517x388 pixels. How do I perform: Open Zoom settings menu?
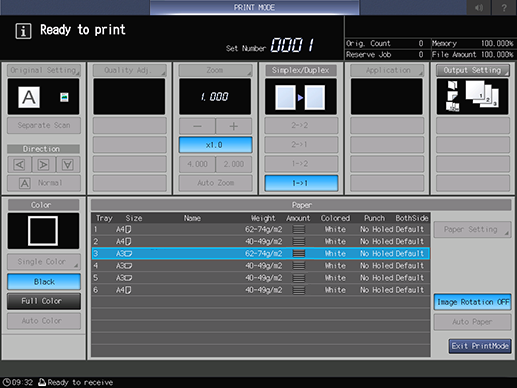tap(215, 70)
